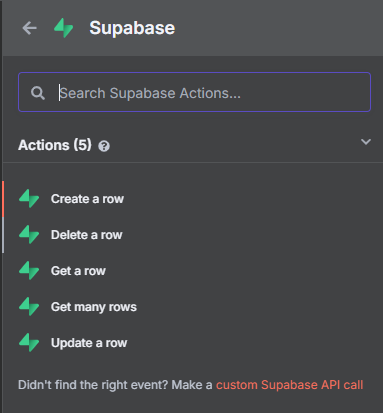Click the Actions (5) section heading
This screenshot has height=413, width=383.
click(x=55, y=145)
